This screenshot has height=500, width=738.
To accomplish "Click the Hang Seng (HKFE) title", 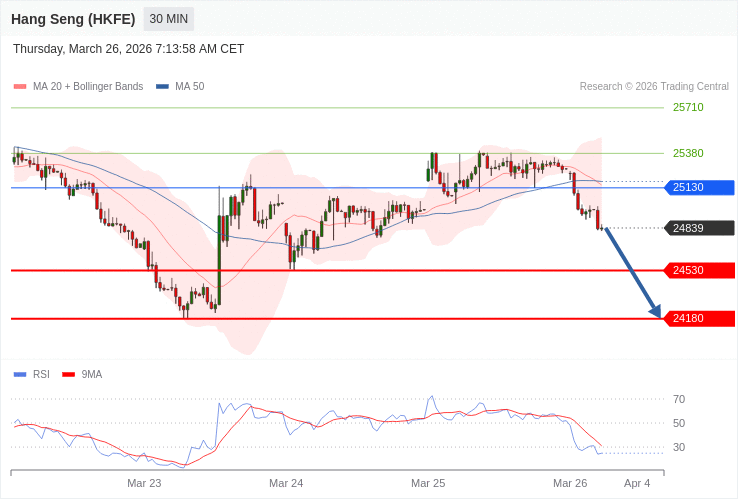I will tap(73, 19).
